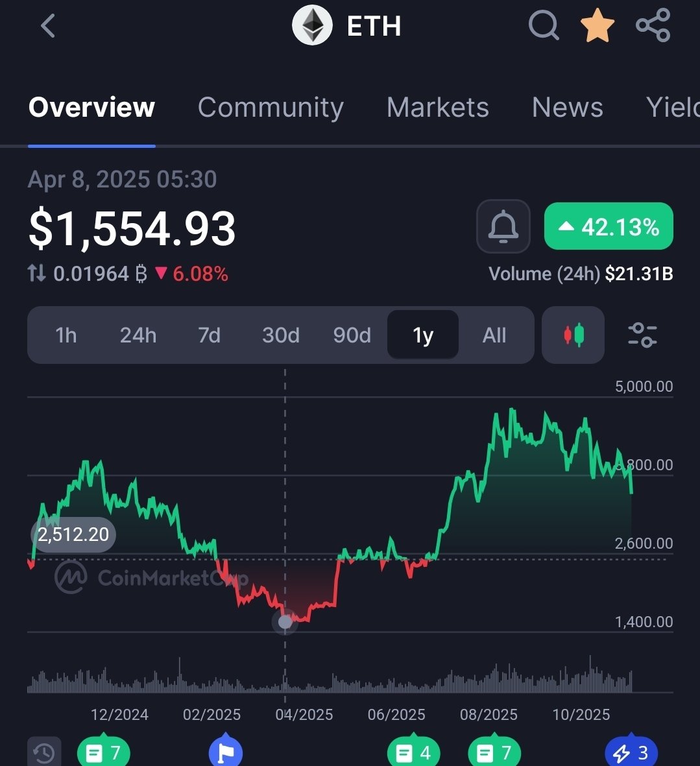The width and height of the screenshot is (700, 766).
Task: Select the 90d chart range
Action: [352, 335]
